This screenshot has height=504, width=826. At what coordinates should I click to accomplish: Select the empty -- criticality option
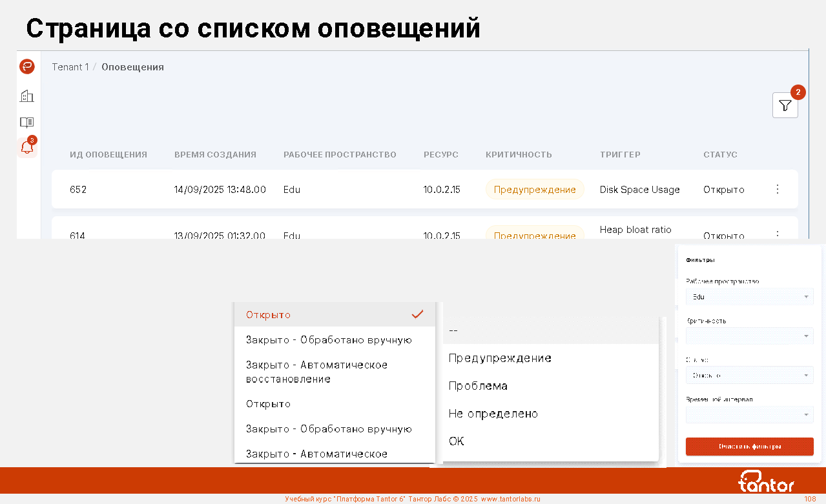(453, 330)
